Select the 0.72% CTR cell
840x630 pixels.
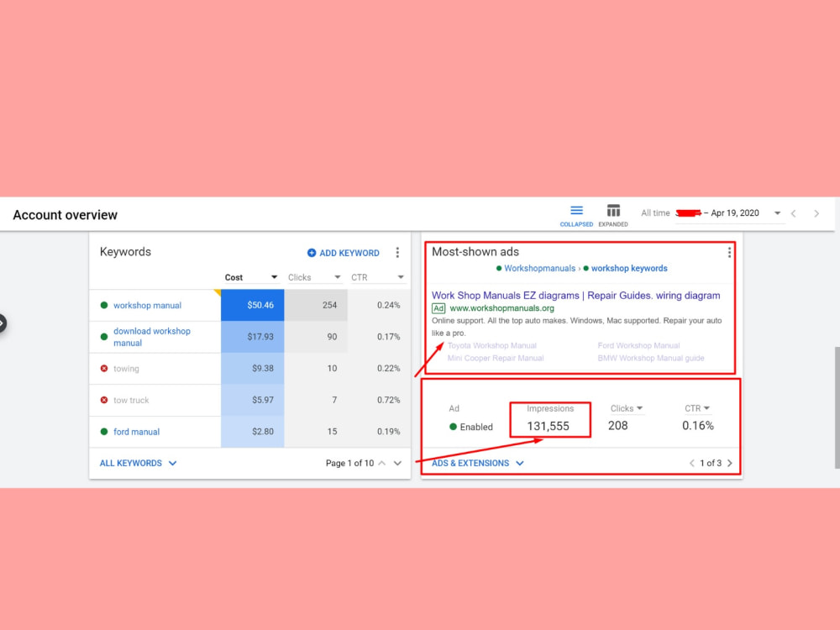pyautogui.click(x=379, y=400)
